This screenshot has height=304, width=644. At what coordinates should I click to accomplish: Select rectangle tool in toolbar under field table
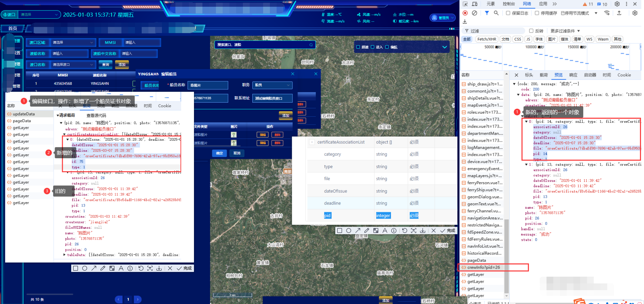click(x=340, y=230)
